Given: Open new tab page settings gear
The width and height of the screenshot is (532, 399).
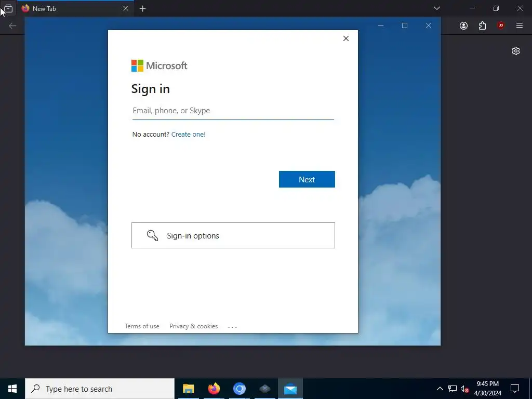Looking at the screenshot, I should [516, 51].
